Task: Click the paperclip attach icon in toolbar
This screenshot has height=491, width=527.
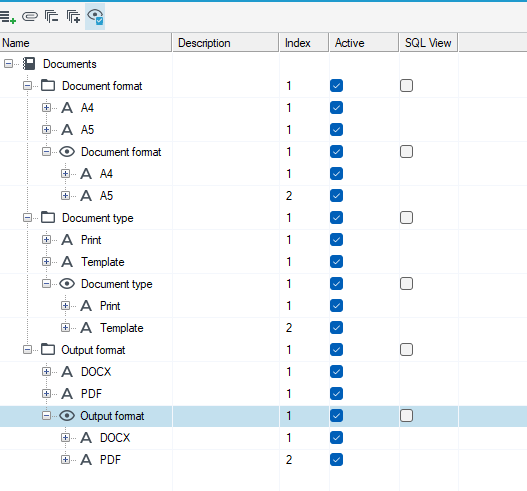Action: pos(30,16)
